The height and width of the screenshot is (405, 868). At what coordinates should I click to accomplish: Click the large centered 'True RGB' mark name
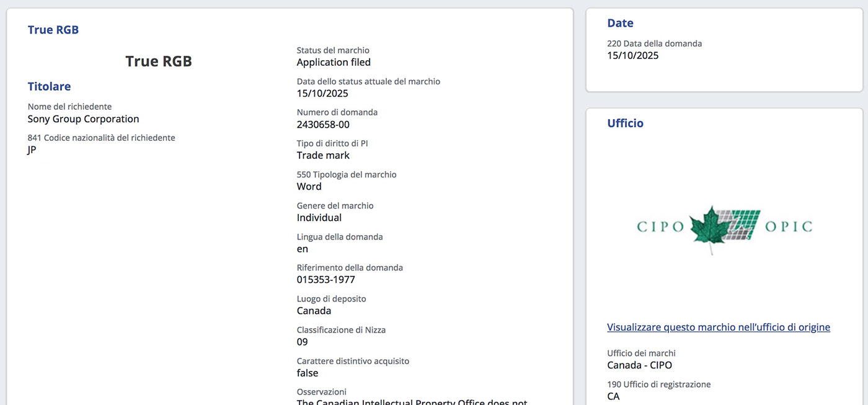click(159, 61)
